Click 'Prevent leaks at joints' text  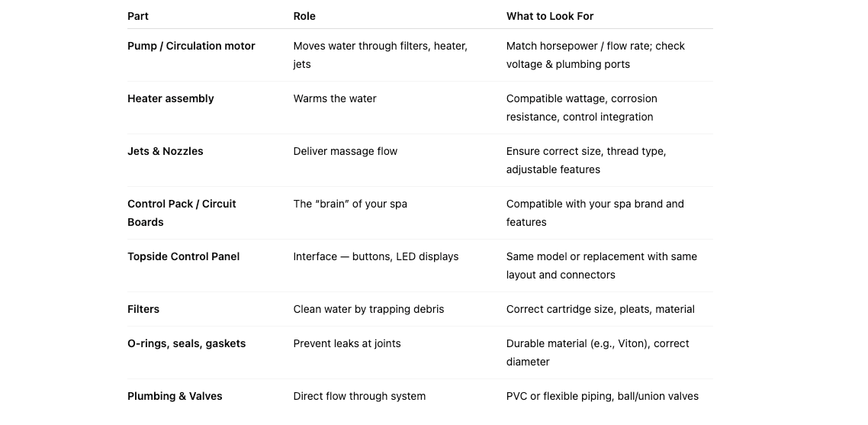click(347, 343)
